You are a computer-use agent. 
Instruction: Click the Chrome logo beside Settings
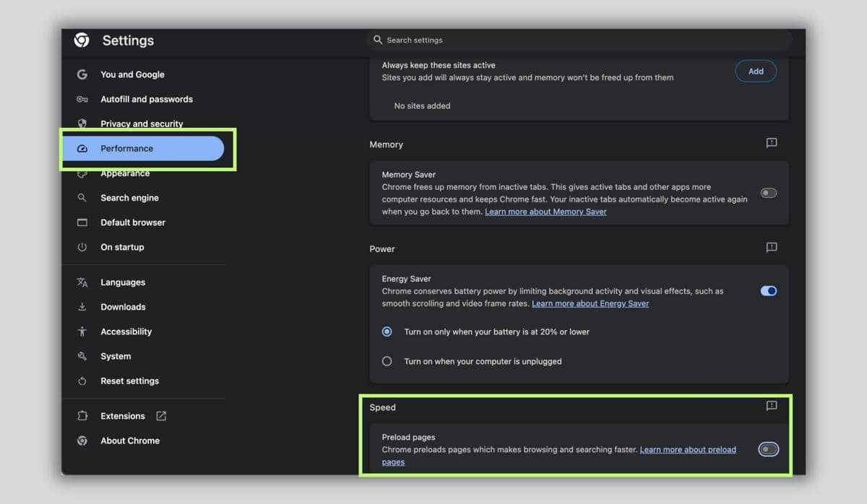82,40
